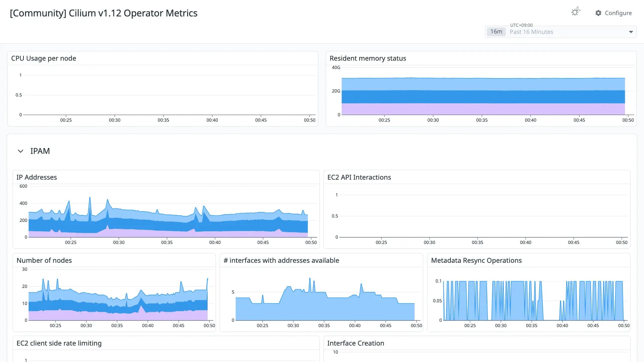Select the EC2 client side rate limiting title
644x362 pixels.
coord(59,343)
